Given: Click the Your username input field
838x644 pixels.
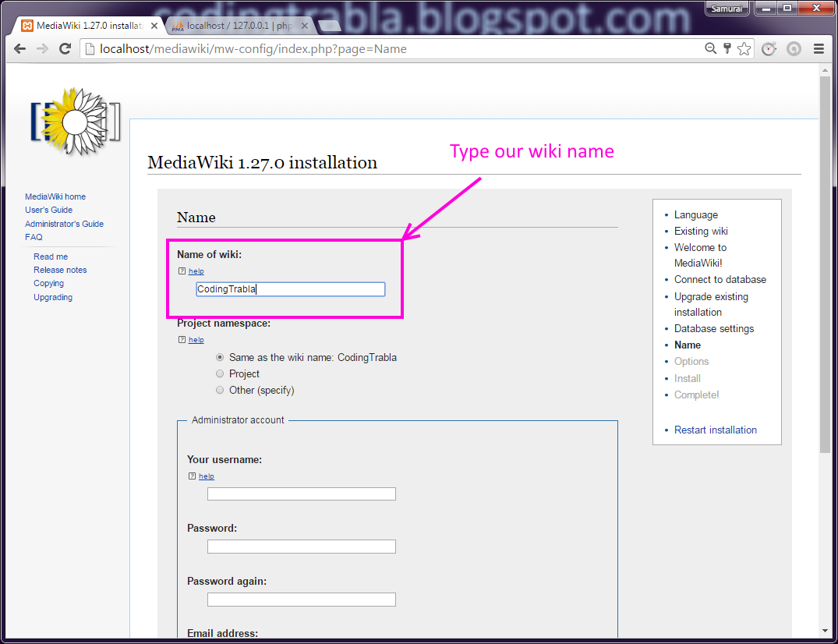Looking at the screenshot, I should click(x=302, y=494).
